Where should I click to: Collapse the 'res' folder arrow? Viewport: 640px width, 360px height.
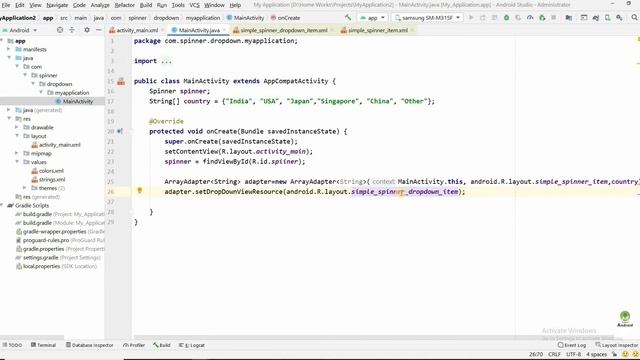9,118
